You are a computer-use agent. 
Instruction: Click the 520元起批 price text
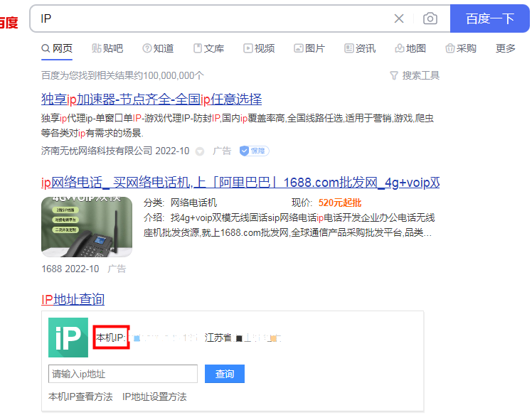tap(340, 203)
